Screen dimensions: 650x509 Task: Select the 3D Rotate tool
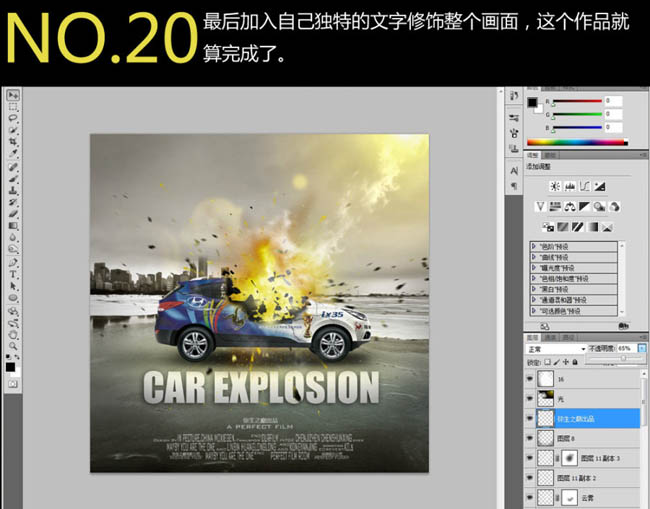point(13,311)
